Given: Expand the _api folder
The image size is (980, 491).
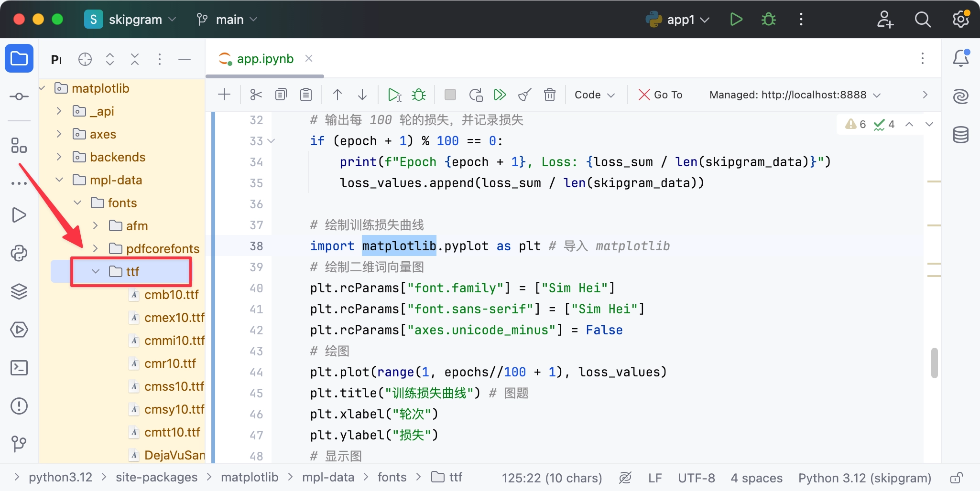Looking at the screenshot, I should click(x=59, y=111).
